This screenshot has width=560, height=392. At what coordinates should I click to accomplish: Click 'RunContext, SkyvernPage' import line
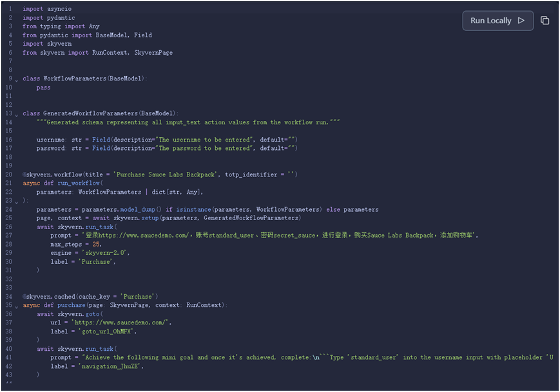pyautogui.click(x=97, y=52)
